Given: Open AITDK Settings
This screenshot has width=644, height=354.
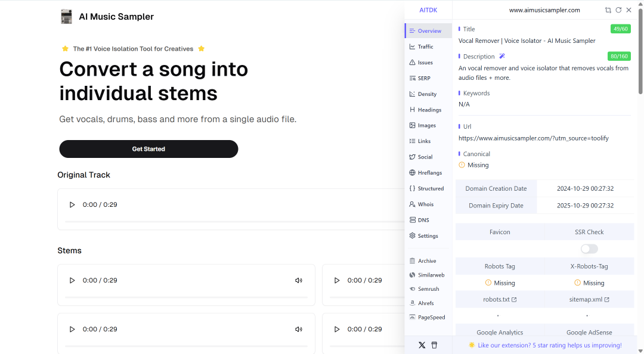Looking at the screenshot, I should pyautogui.click(x=427, y=236).
